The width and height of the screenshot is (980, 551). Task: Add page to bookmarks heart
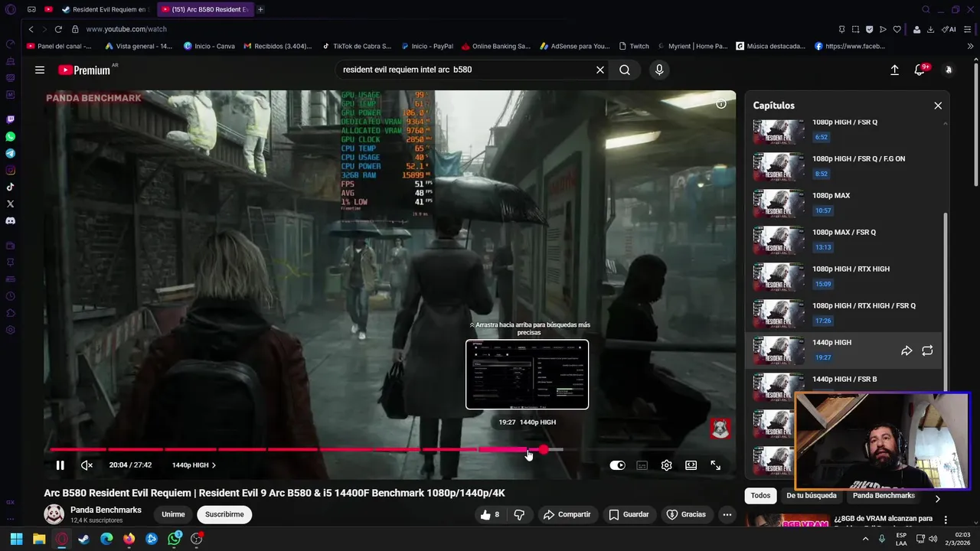897,29
